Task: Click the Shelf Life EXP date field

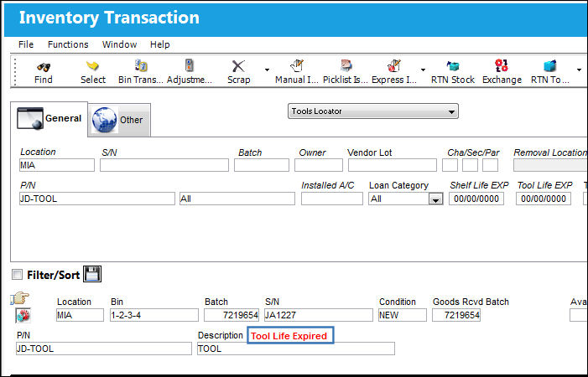Action: 476,199
